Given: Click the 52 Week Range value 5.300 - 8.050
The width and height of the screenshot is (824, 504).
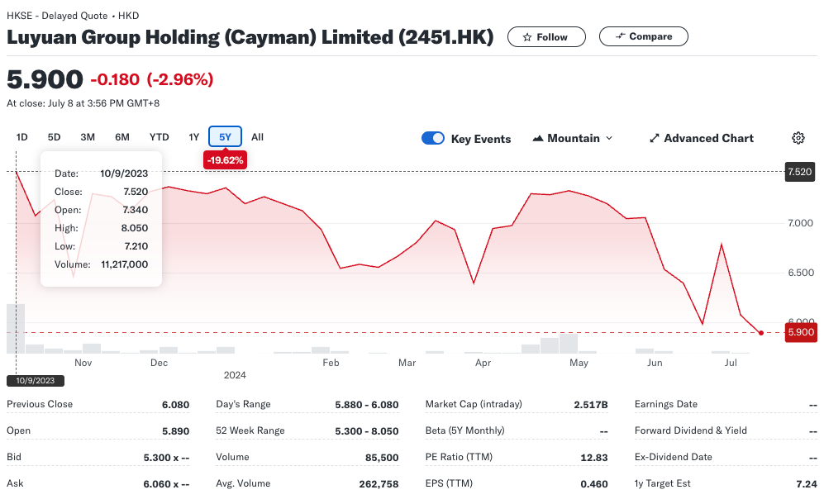Looking at the screenshot, I should 367,431.
